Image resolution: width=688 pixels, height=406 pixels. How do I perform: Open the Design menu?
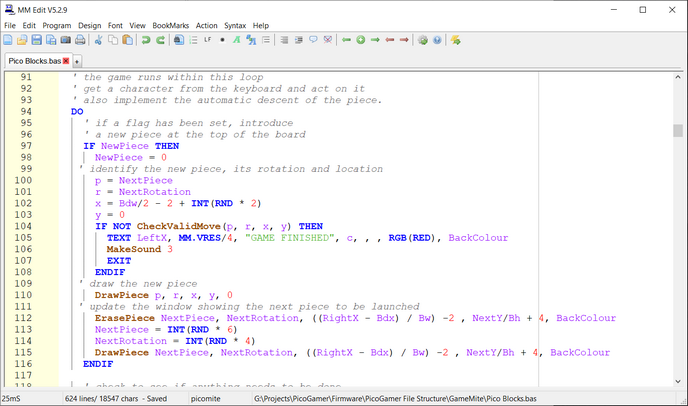tap(90, 25)
